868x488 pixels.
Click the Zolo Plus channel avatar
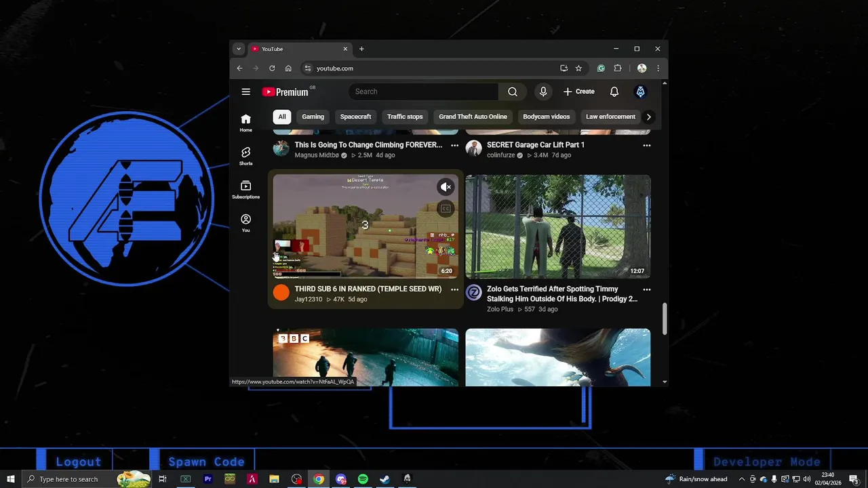(473, 293)
